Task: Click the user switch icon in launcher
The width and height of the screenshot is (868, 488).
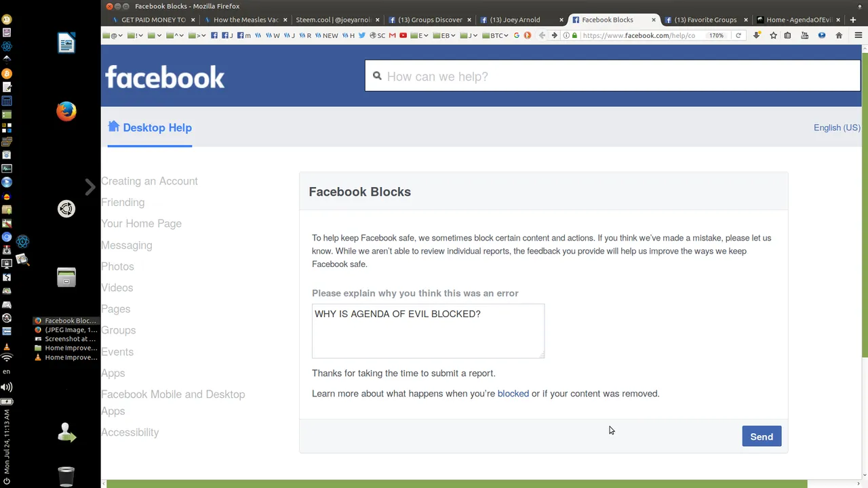Action: pyautogui.click(x=66, y=432)
